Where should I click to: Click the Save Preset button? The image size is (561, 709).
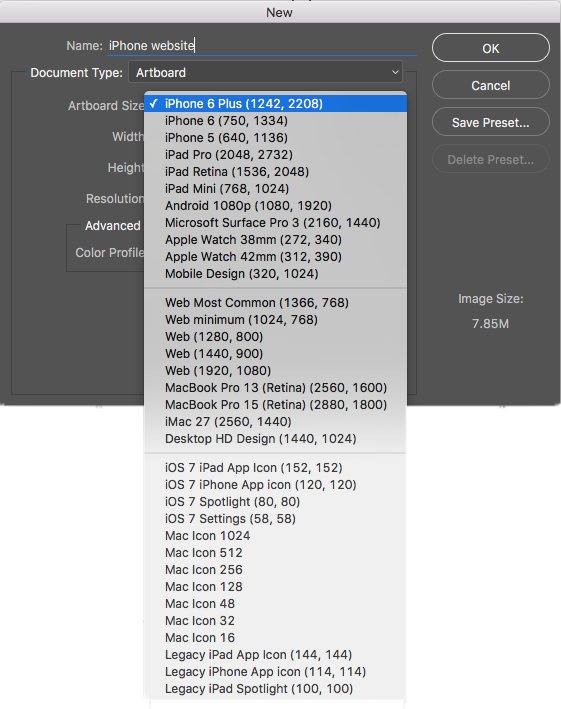pos(490,122)
